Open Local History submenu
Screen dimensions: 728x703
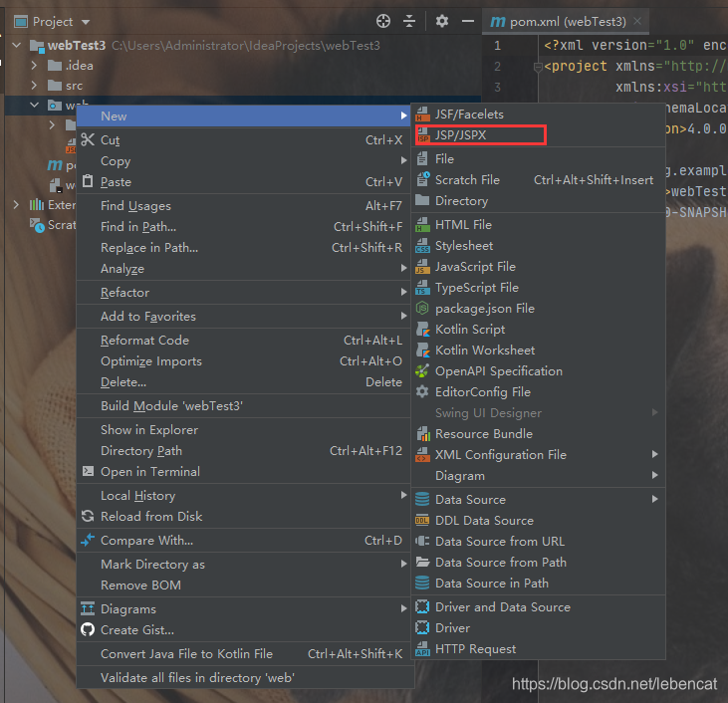pyautogui.click(x=244, y=496)
